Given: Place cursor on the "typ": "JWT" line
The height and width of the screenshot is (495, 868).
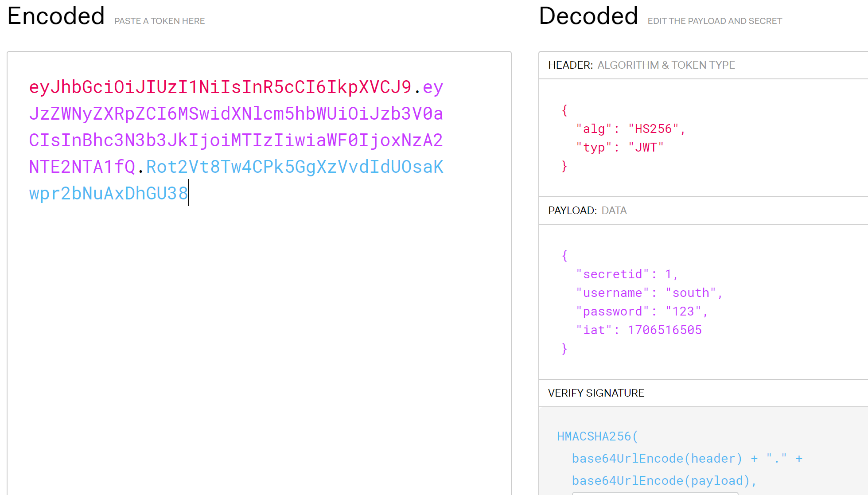Looking at the screenshot, I should [x=619, y=148].
